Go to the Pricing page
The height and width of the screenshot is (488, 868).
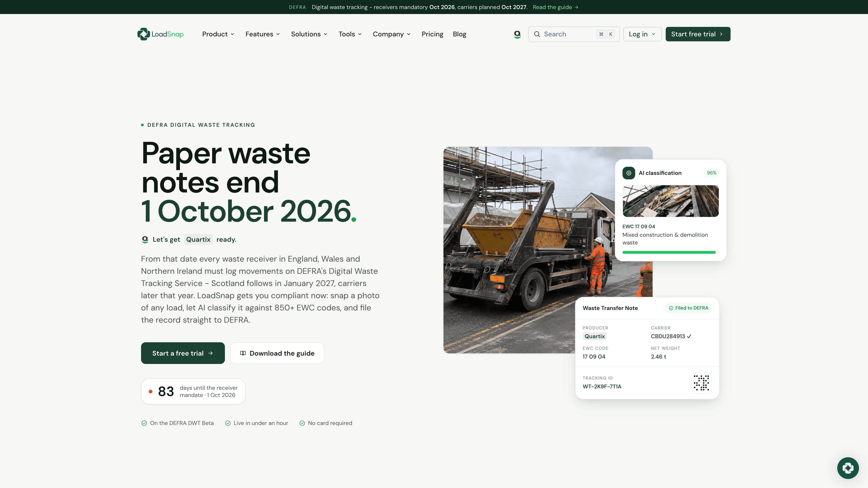(x=432, y=34)
